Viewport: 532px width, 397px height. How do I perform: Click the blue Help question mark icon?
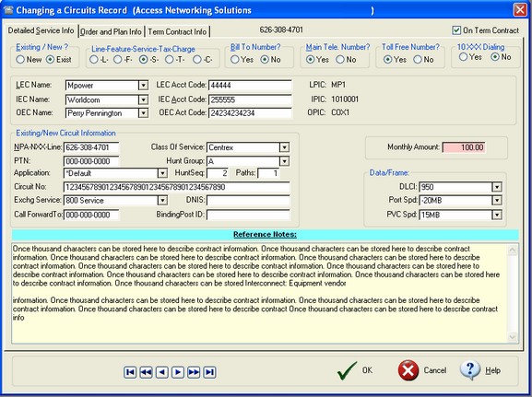pos(470,370)
